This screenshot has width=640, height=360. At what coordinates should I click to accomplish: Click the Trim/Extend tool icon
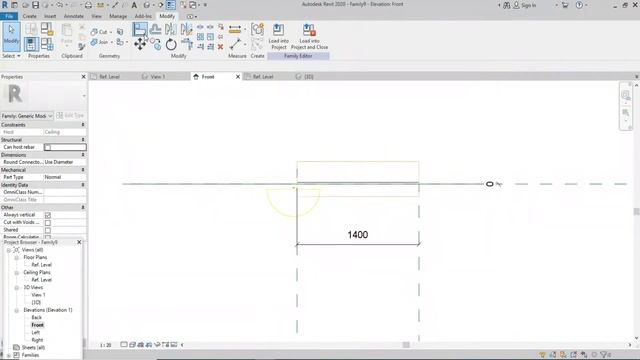[187, 44]
